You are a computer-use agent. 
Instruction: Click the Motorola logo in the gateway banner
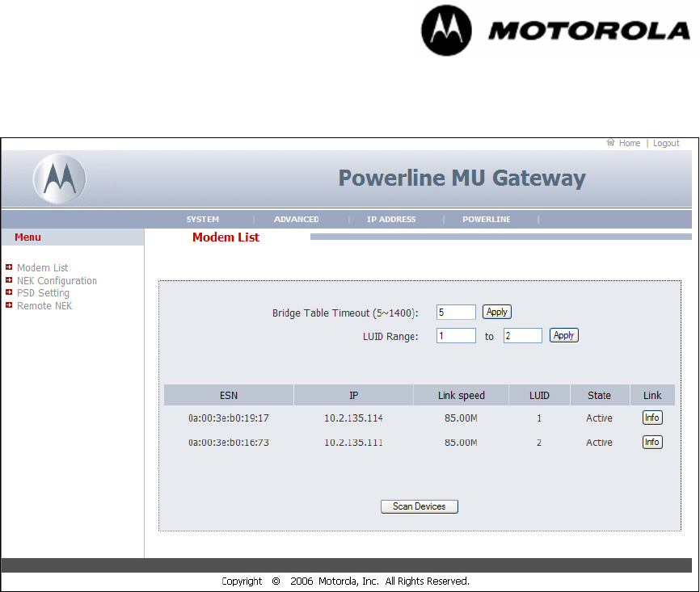pyautogui.click(x=59, y=179)
